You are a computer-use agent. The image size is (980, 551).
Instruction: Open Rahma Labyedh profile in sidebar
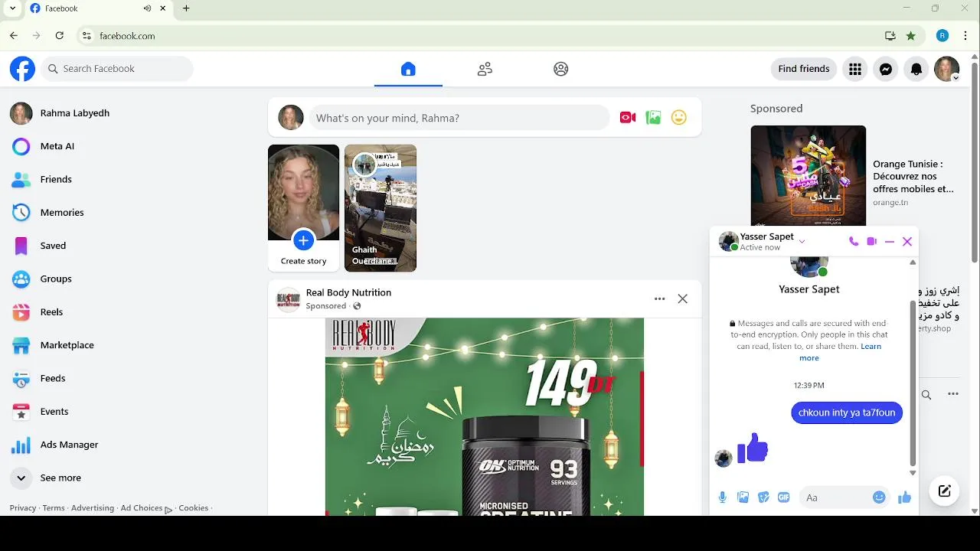[x=75, y=113]
